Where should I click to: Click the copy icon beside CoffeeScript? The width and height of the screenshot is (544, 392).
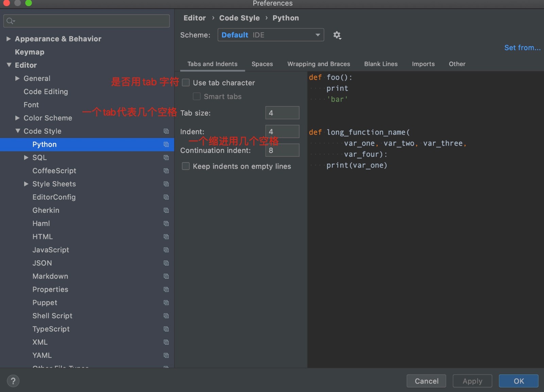pos(166,171)
